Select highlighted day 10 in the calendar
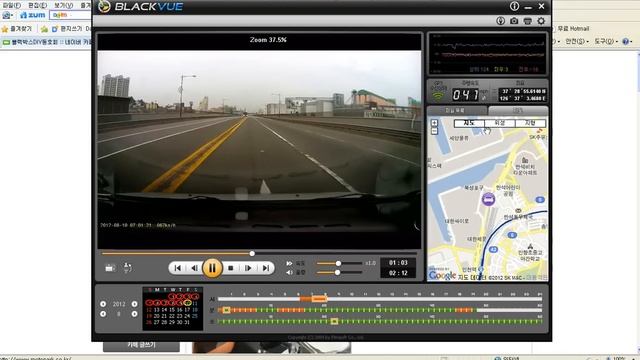640x360 pixels. 187,303
